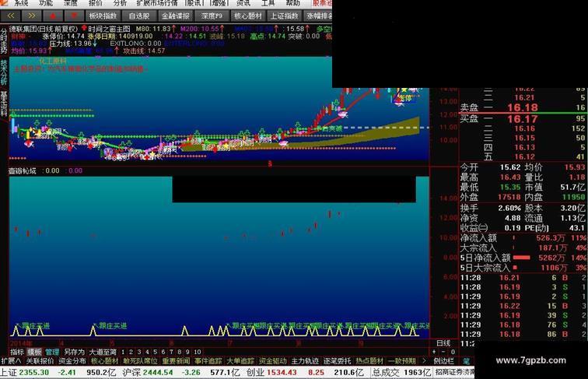Open the 深度F9 toolbar button
This screenshot has width=588, height=379.
coord(212,16)
